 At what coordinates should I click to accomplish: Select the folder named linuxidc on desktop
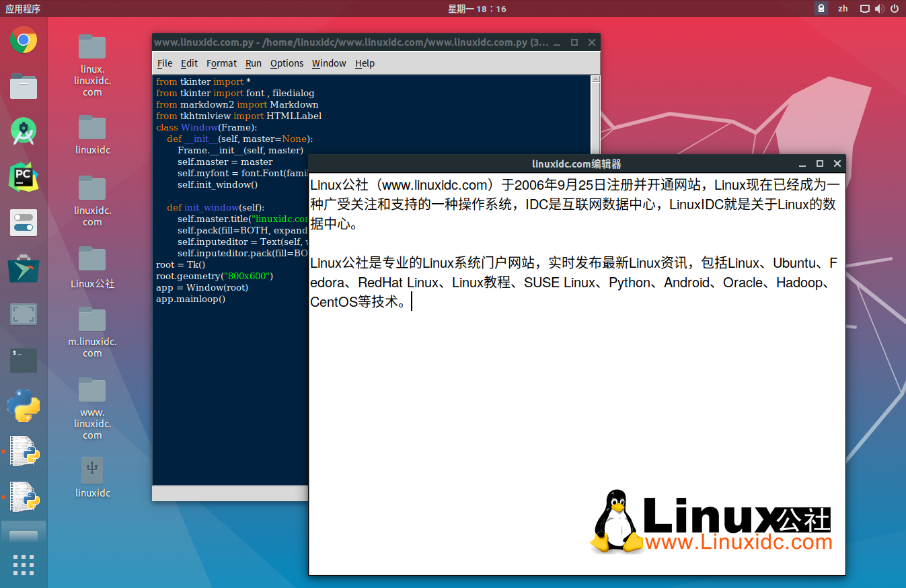click(x=92, y=135)
